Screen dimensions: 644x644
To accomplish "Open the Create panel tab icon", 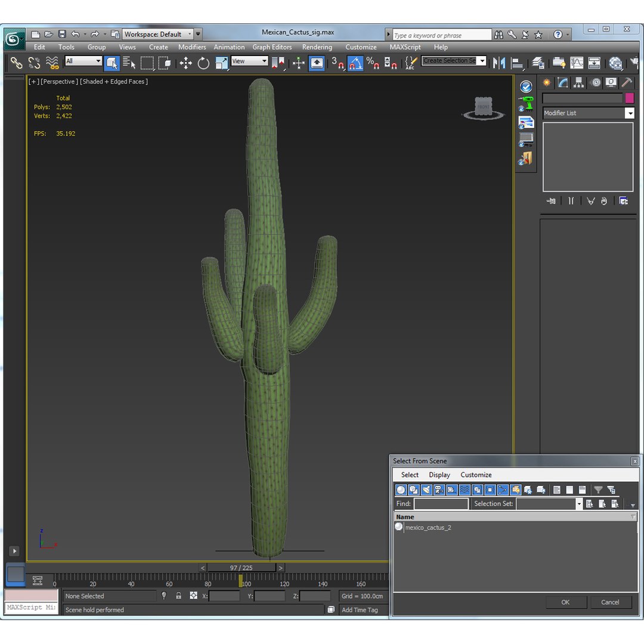I will coord(547,82).
